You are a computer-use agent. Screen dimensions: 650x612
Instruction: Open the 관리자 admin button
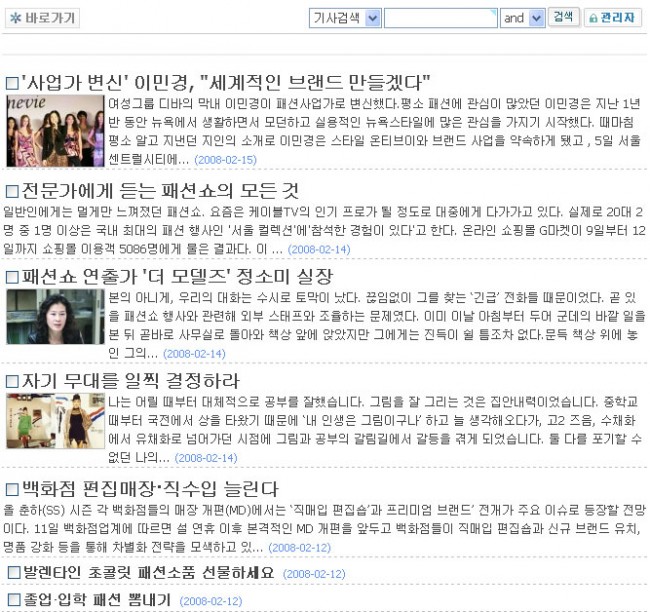point(613,18)
